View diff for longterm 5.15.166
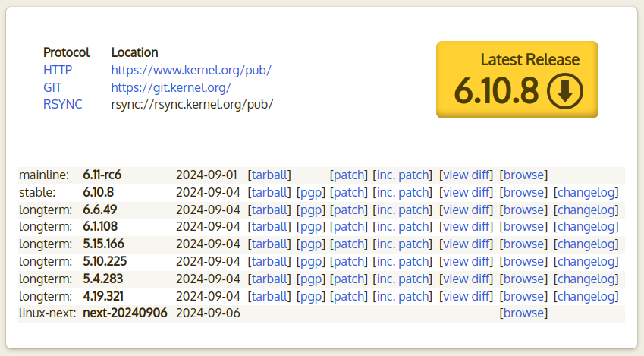Screen dimensions: 644x356 point(467,244)
